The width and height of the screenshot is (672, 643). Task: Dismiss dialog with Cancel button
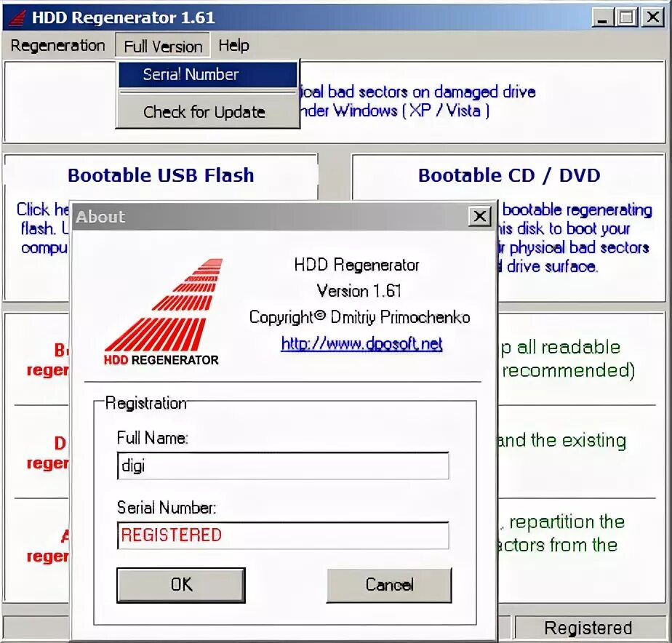tap(389, 585)
